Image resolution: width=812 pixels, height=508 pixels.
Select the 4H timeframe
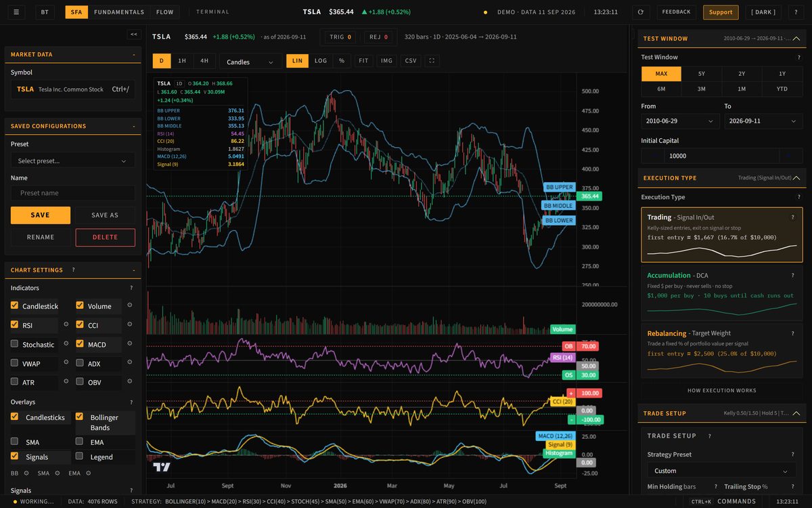point(204,61)
